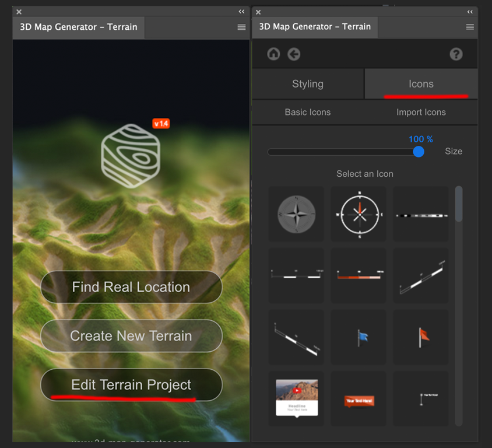Select right panel's 3D Map Generator – Terrain tab

click(315, 27)
